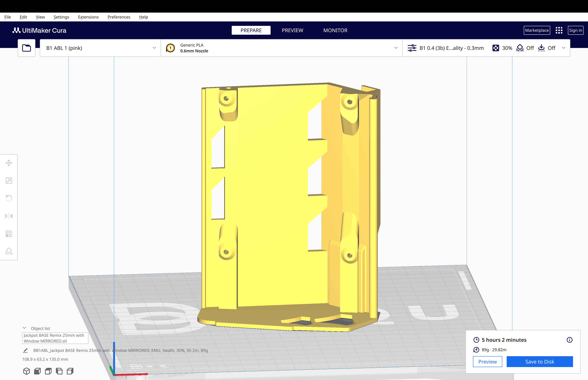Viewport: 588px width, 380px height.
Task: Select the Rotate tool
Action: point(9,198)
